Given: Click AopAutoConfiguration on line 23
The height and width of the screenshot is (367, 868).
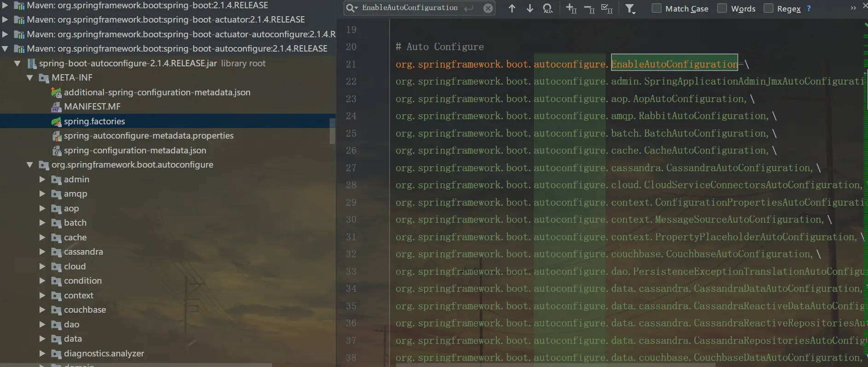Looking at the screenshot, I should coord(689,99).
